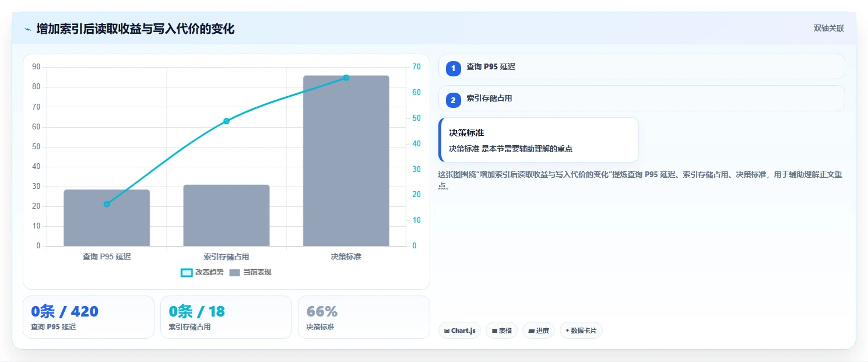Click x-axis label 查询 P95 延迟

[107, 256]
